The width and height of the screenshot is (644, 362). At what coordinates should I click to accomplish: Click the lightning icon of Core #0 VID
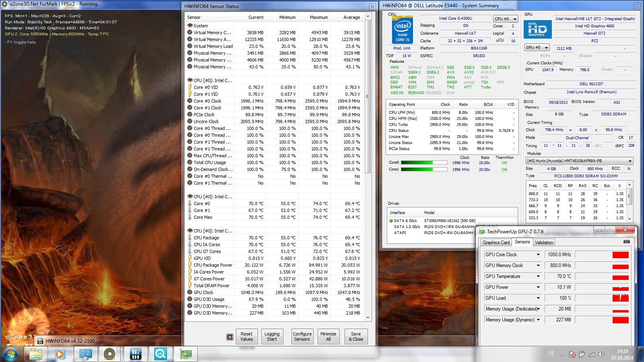click(x=190, y=87)
